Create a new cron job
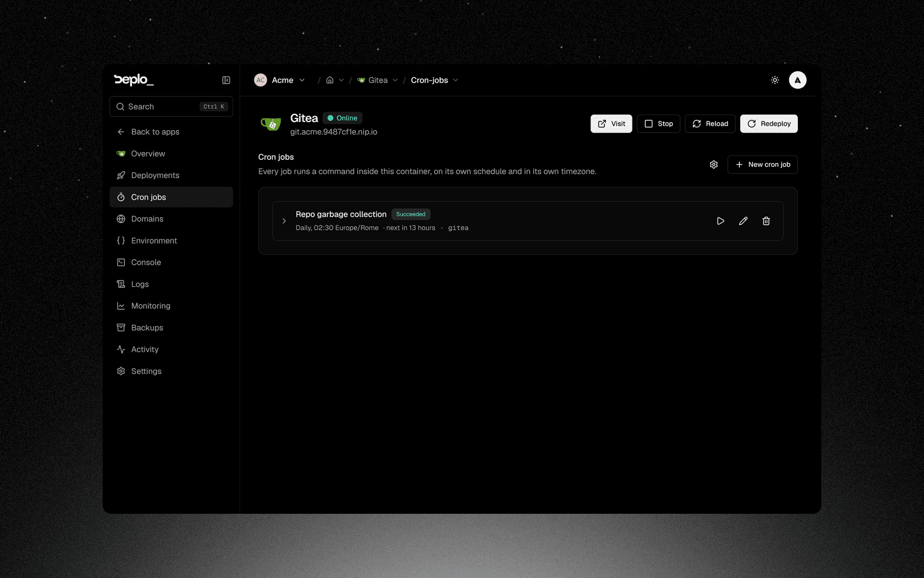The height and width of the screenshot is (578, 924). (x=763, y=165)
